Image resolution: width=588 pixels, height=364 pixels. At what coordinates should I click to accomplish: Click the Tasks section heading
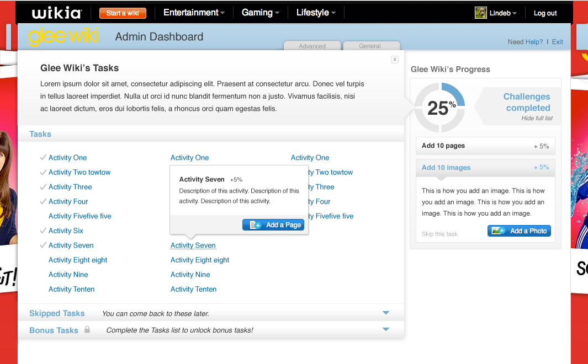coord(40,134)
